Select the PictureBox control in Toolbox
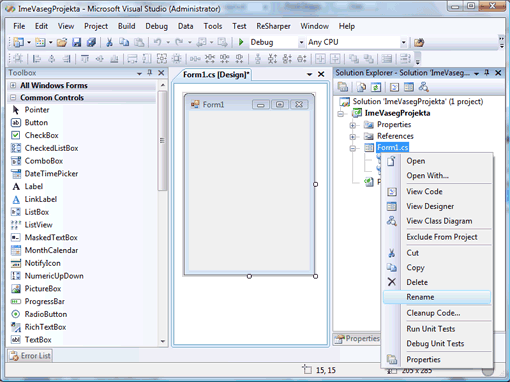 point(43,289)
